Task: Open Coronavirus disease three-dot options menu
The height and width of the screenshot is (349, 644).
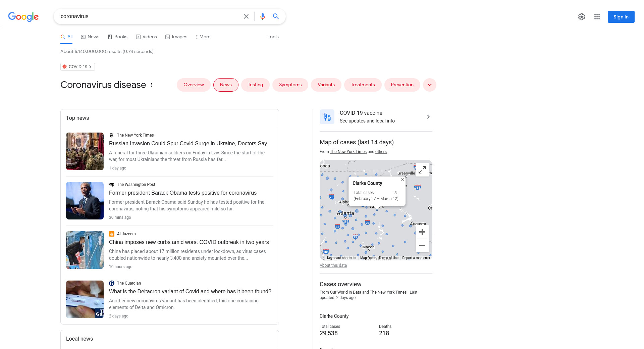Action: (x=152, y=85)
